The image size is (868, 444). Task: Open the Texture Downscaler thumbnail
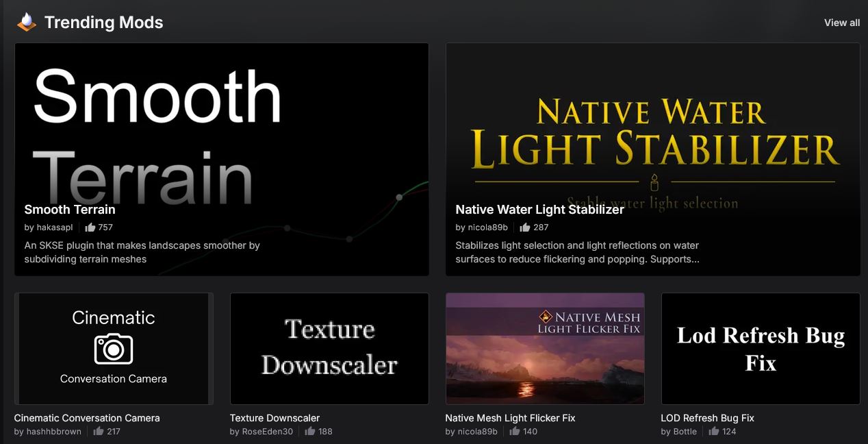pyautogui.click(x=329, y=349)
